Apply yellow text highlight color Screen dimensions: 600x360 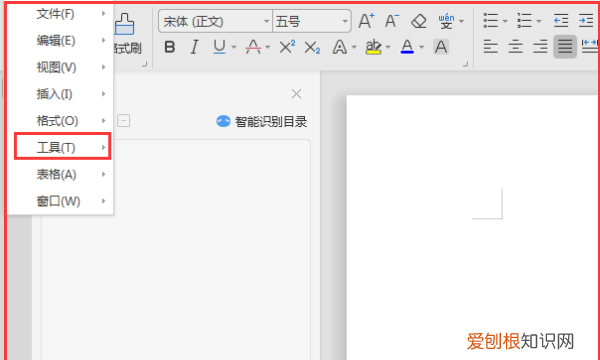(x=373, y=47)
